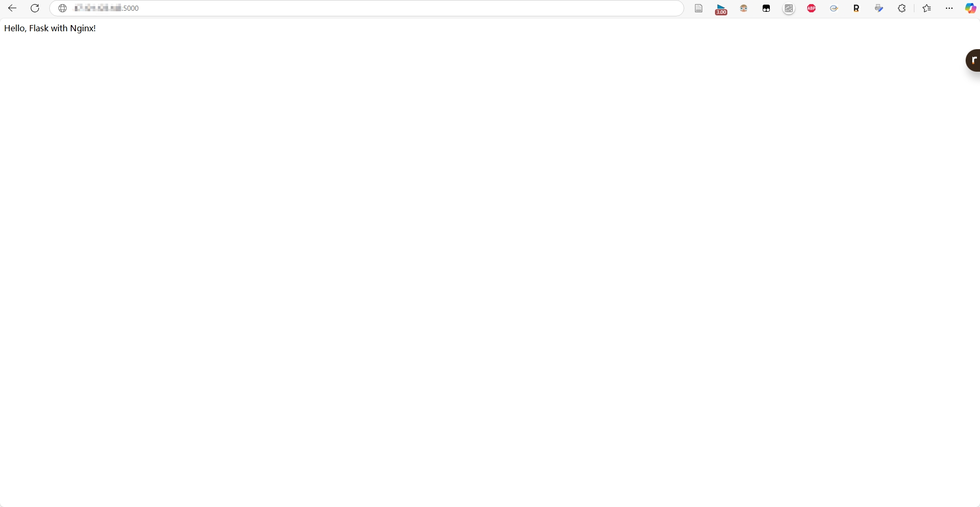Open the IE-mode globe extension icon
The height and width of the screenshot is (507, 980).
click(834, 8)
